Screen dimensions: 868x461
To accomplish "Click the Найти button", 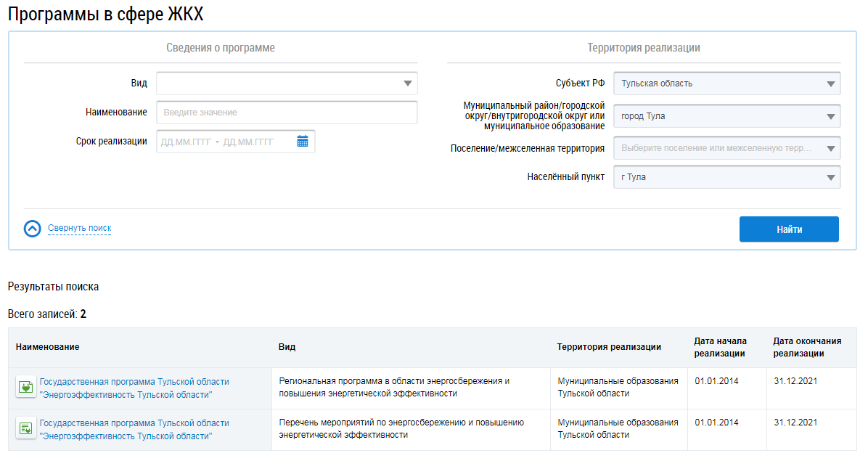I will tap(789, 229).
